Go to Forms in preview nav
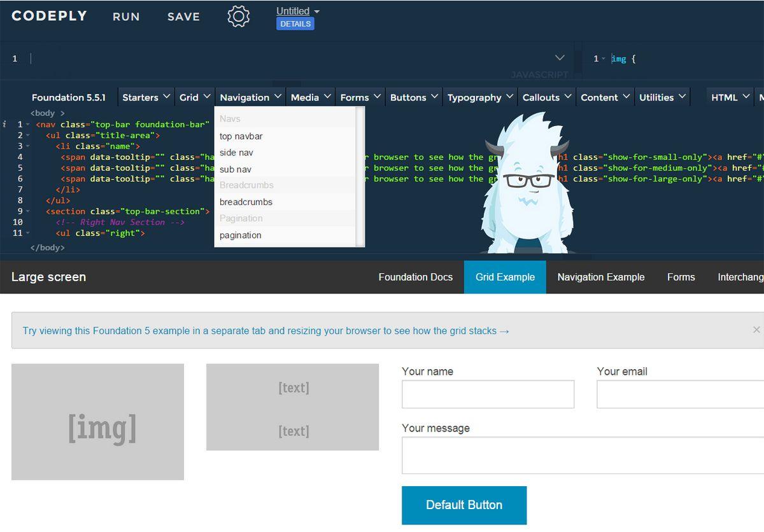This screenshot has height=532, width=764. (681, 277)
